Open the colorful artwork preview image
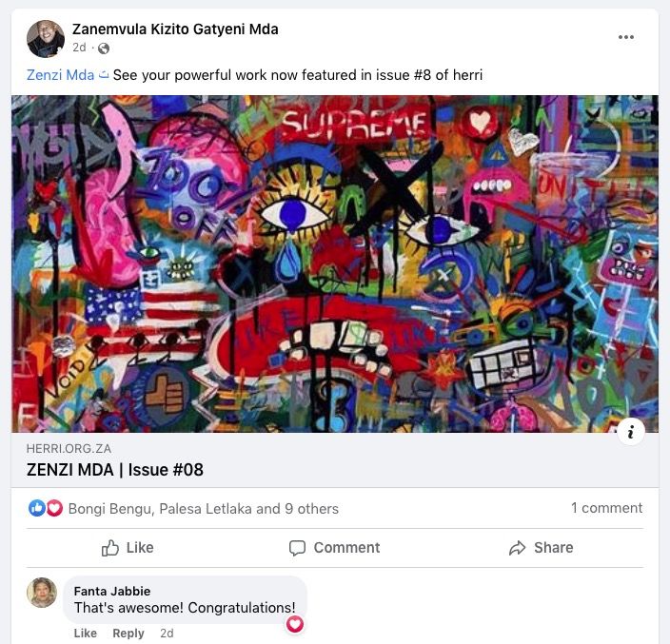Screen dimensions: 670x644 coord(335,263)
